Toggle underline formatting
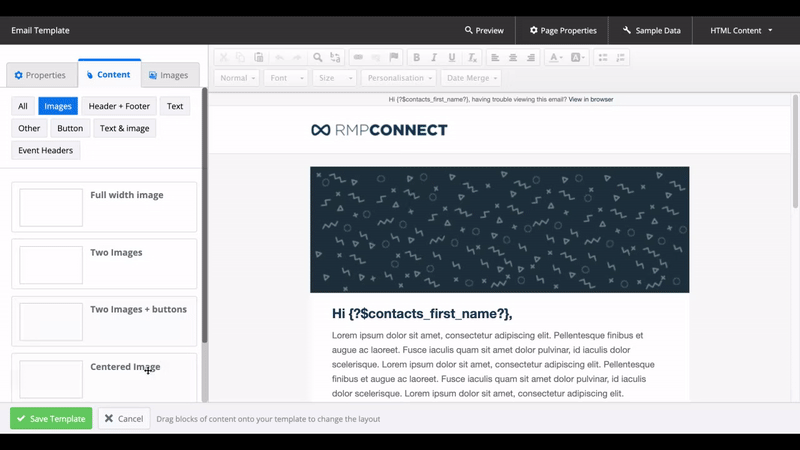The height and width of the screenshot is (450, 800). (452, 58)
